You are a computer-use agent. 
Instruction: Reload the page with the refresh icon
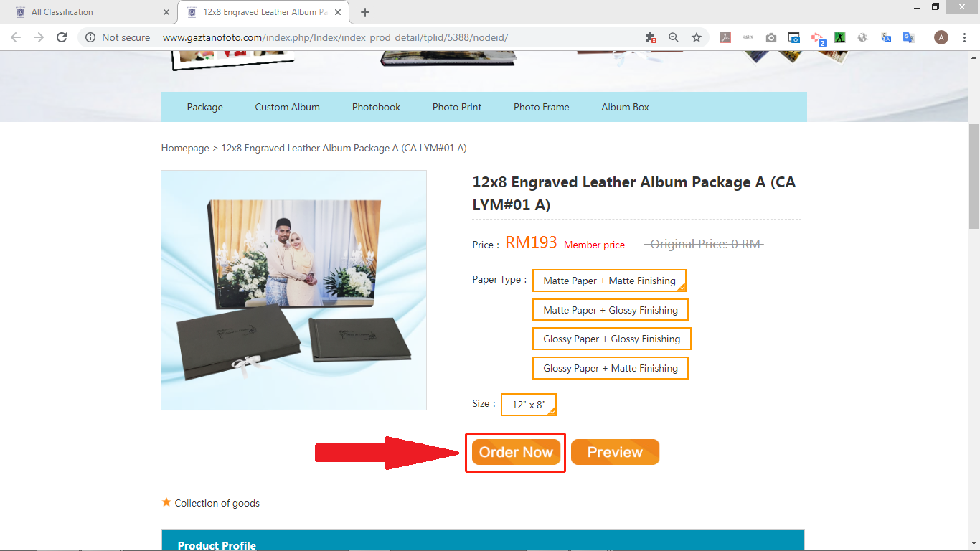pos(62,37)
